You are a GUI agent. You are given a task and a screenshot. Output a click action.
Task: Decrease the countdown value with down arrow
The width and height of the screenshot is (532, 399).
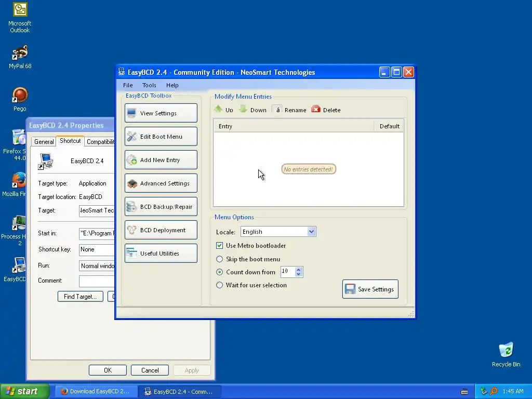pos(299,274)
